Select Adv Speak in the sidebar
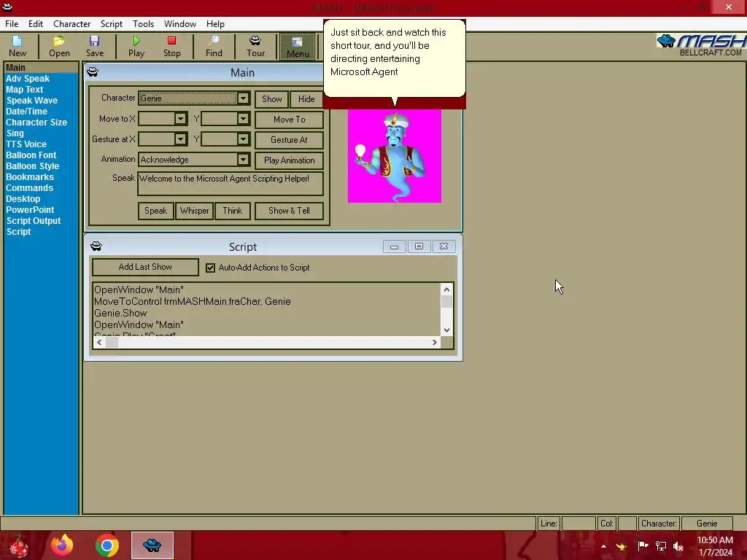The width and height of the screenshot is (747, 560). click(x=28, y=79)
